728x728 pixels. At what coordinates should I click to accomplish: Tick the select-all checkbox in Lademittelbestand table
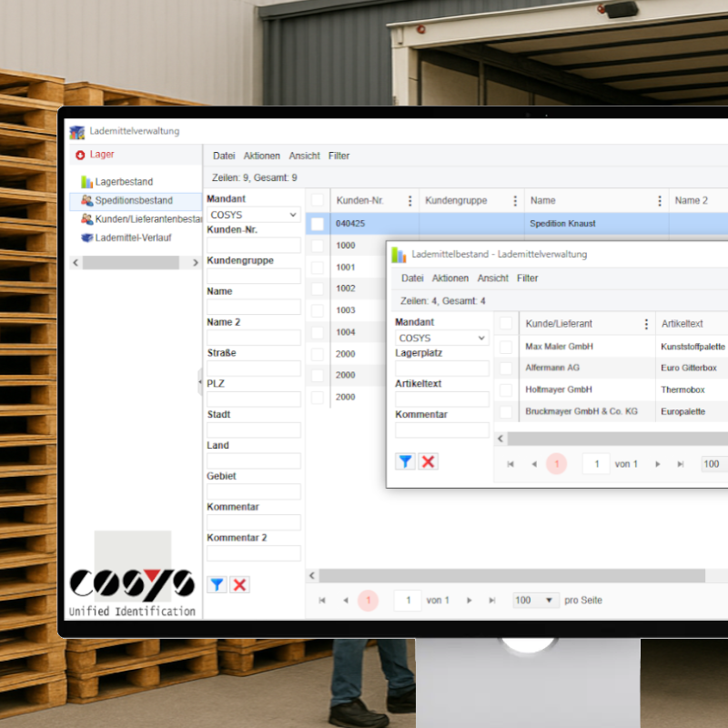[506, 323]
